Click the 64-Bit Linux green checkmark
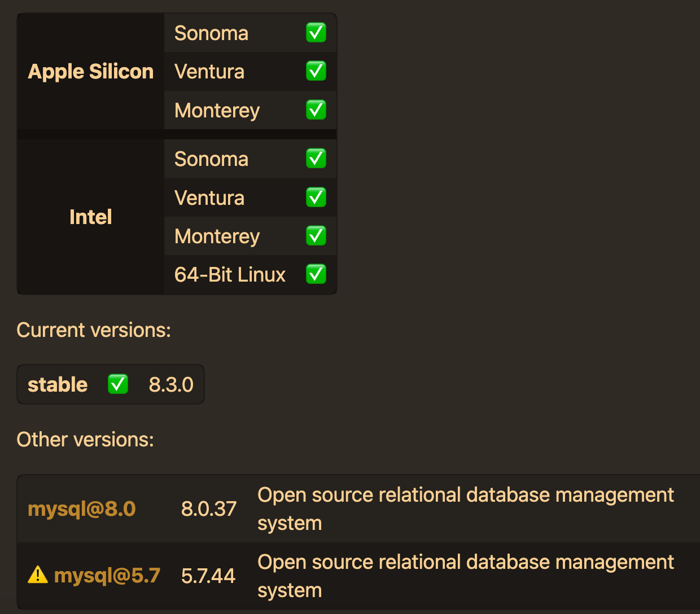Viewport: 700px width, 614px height. 316,274
